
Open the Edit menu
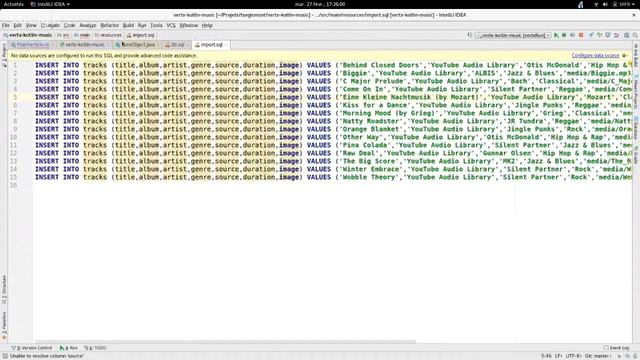click(18, 25)
